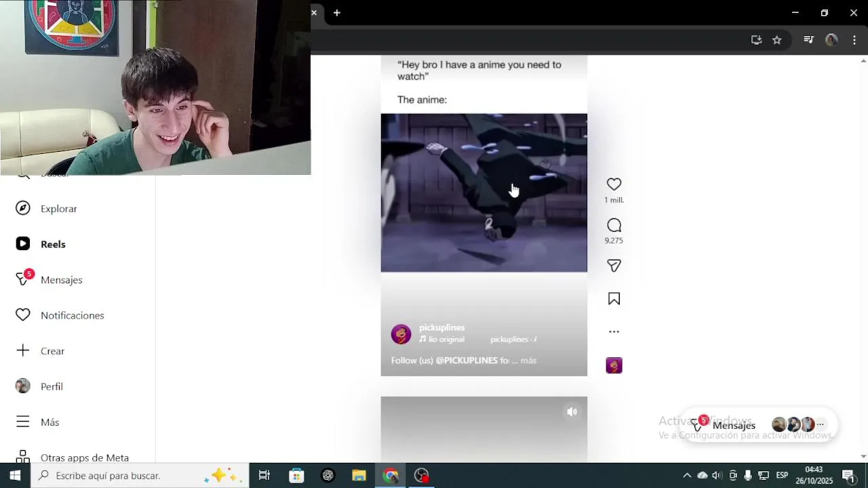868x488 pixels.
Task: Click the Más hamburger icon
Action: pos(23,422)
